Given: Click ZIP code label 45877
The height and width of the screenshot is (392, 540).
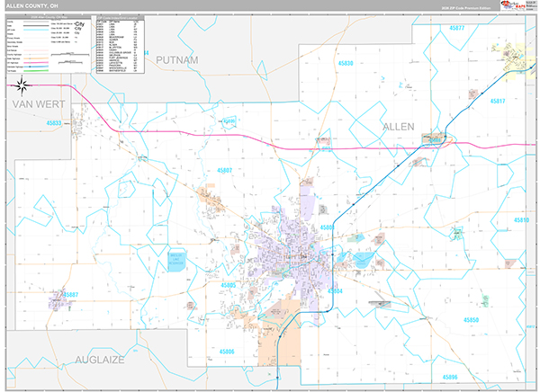Looking at the screenshot, I should [x=457, y=28].
